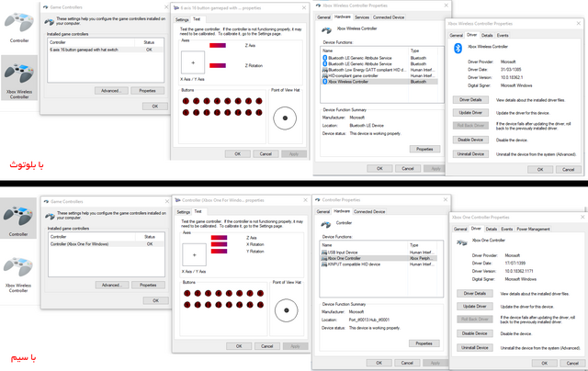The height and width of the screenshot is (371, 588).
Task: Click Bluetooth icon beside Xbox Wireless Controller driver name
Action: (458, 49)
